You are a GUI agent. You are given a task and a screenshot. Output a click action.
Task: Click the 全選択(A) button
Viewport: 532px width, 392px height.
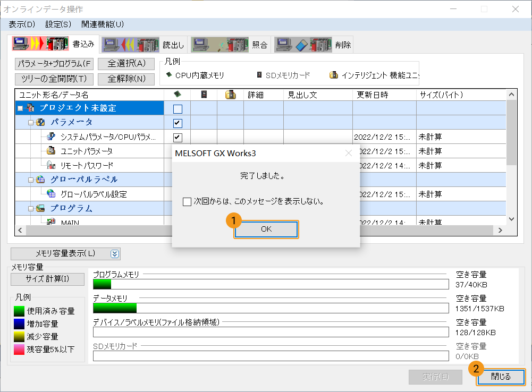[x=126, y=63]
